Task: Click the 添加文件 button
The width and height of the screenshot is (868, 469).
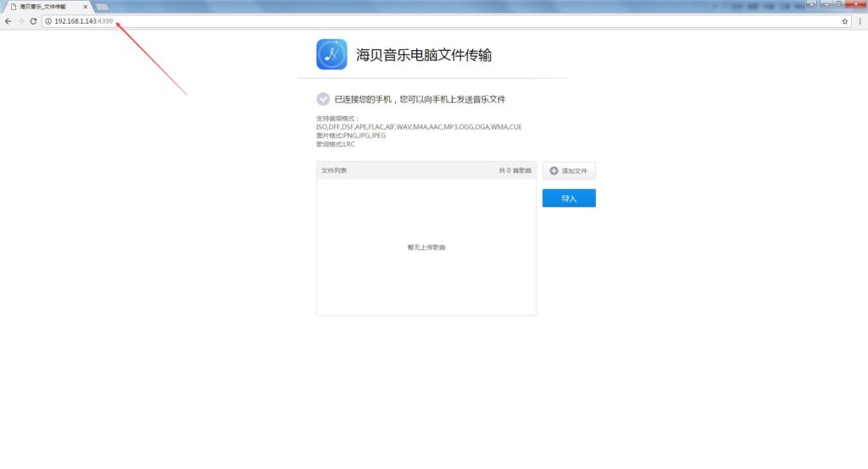Action: tap(569, 171)
